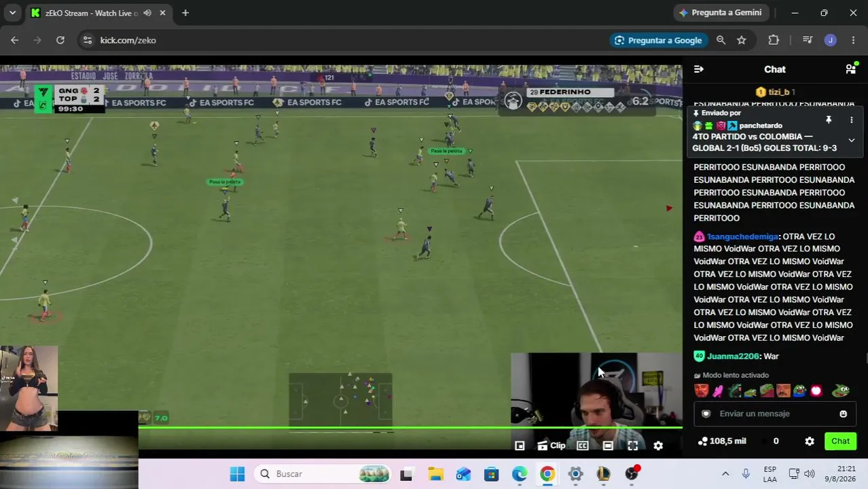The width and height of the screenshot is (868, 489).
Task: View site information icon in address bar
Action: click(87, 40)
